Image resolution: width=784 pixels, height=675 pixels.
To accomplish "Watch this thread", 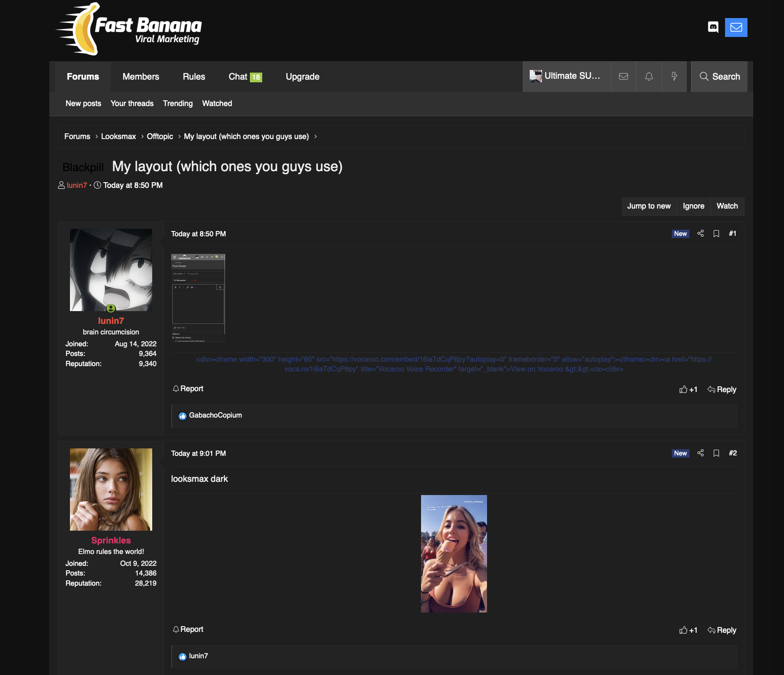I will point(727,206).
